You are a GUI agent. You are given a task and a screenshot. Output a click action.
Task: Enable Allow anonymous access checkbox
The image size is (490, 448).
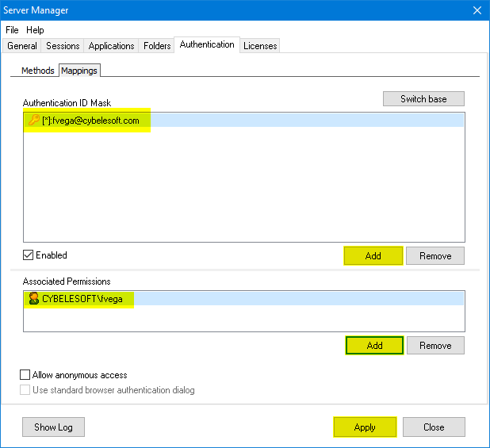coord(25,374)
